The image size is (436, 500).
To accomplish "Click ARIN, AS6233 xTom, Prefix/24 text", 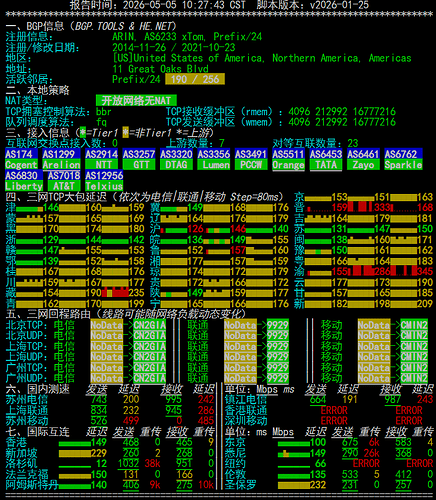I will pyautogui.click(x=187, y=37).
